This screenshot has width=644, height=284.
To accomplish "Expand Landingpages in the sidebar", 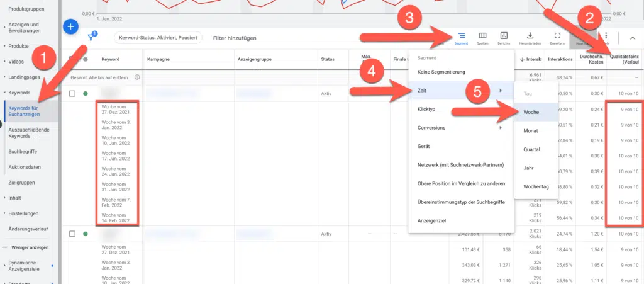I will click(4, 77).
